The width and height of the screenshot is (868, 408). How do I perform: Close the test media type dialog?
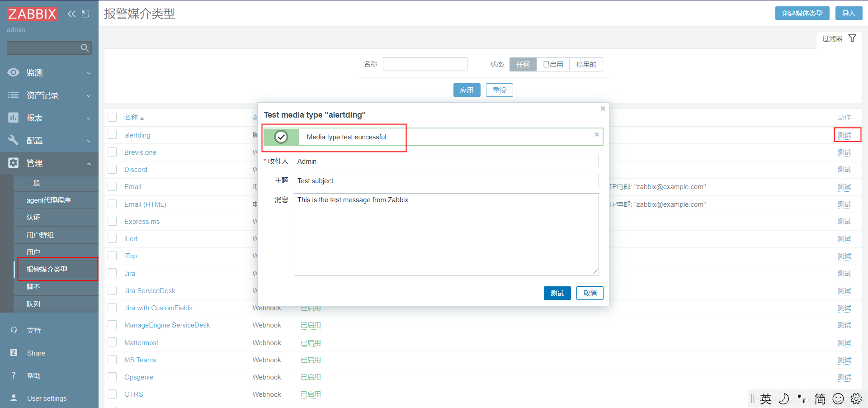(x=603, y=109)
